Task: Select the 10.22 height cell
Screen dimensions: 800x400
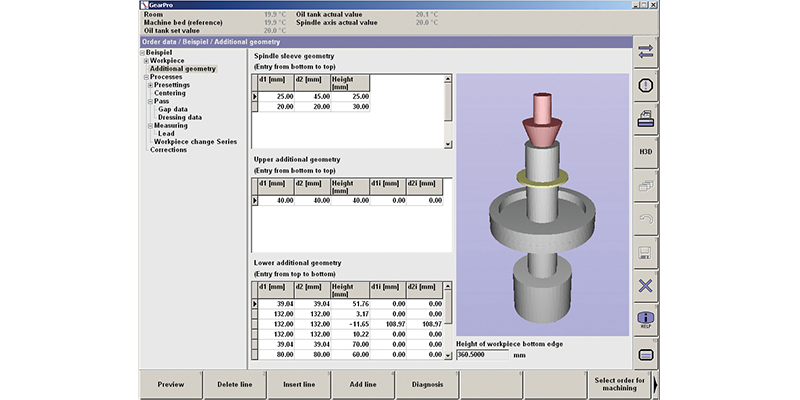Action: [351, 335]
